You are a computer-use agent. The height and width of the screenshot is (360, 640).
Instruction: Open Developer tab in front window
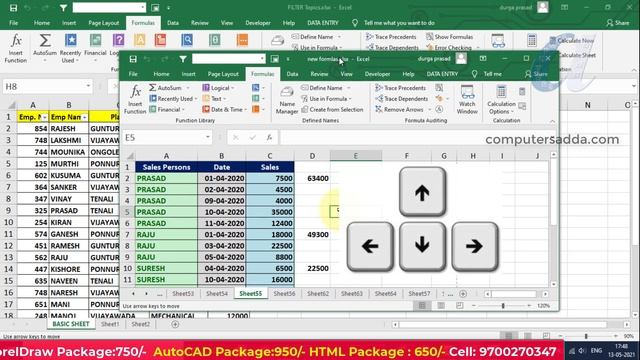point(377,74)
